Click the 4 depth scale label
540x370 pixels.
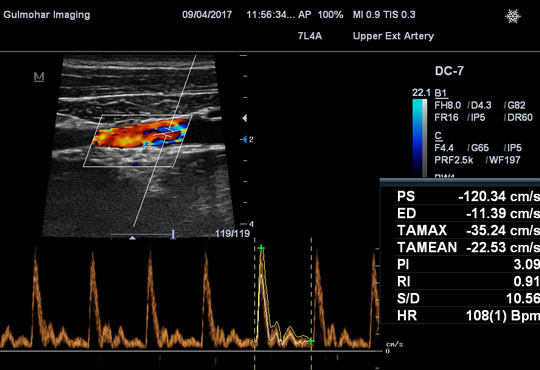pyautogui.click(x=251, y=224)
